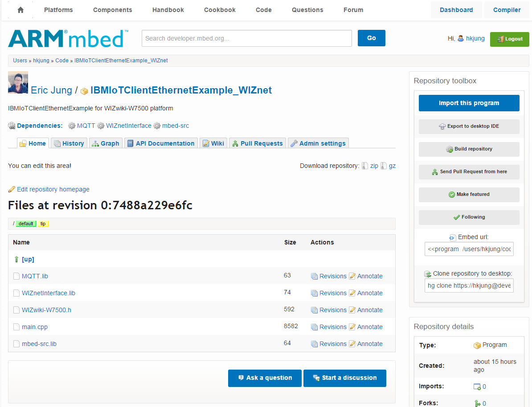Image resolution: width=532 pixels, height=407 pixels.
Task: Click Send Pull Request from here
Action: point(469,171)
